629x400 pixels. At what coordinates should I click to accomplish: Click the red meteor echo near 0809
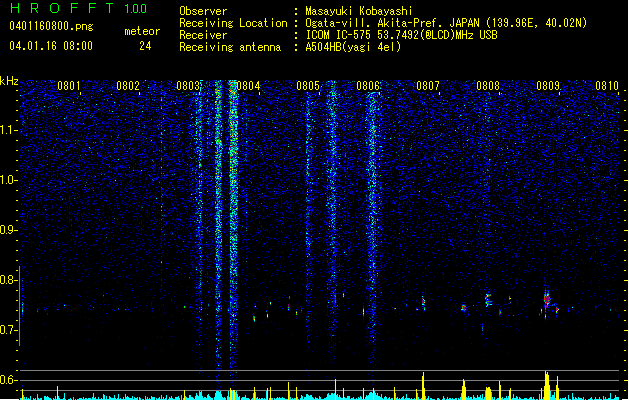coord(547,300)
